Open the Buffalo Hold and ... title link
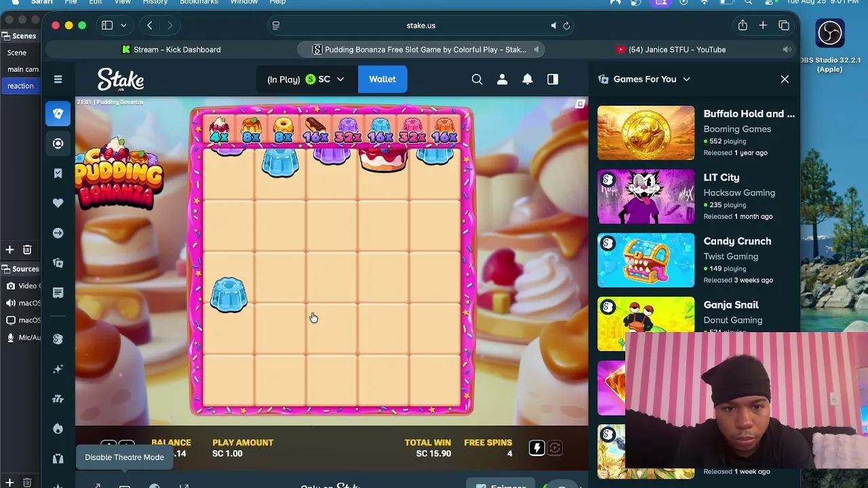The width and height of the screenshot is (868, 488). coord(749,114)
